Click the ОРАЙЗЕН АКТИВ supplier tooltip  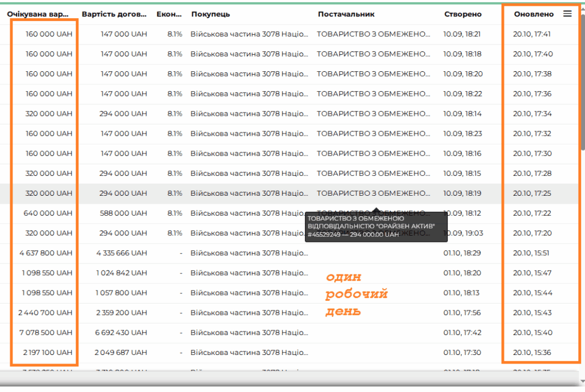(371, 227)
